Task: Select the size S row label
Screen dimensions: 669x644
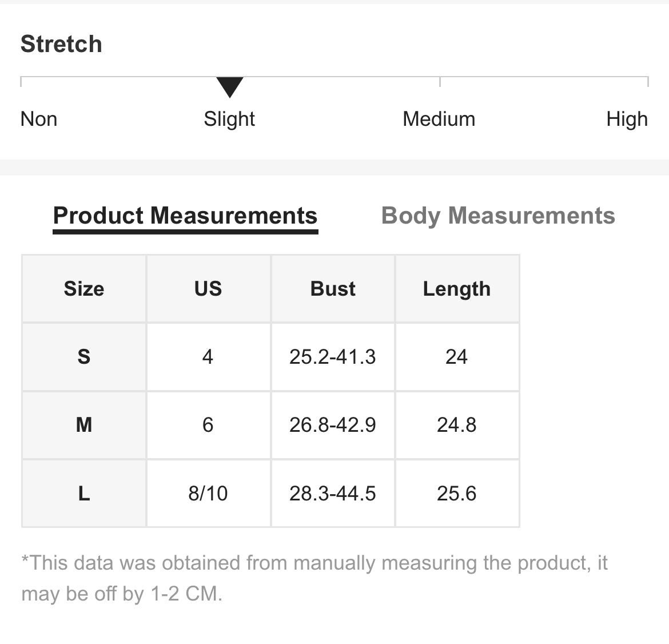Action: (84, 357)
